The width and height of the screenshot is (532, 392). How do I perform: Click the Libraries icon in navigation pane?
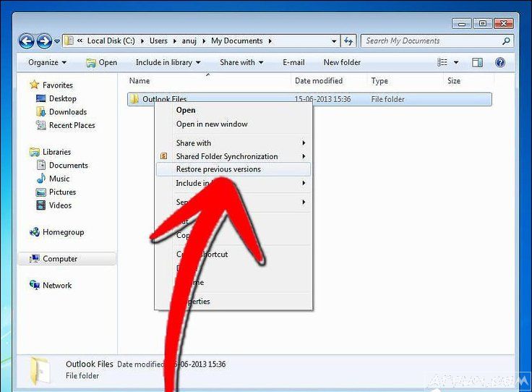pyautogui.click(x=34, y=152)
